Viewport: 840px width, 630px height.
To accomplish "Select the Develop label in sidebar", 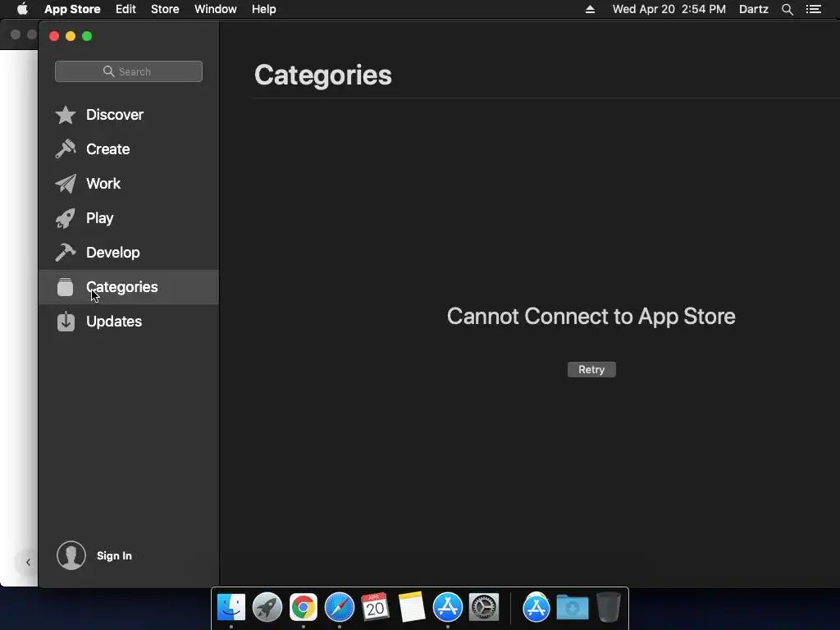I will pos(113,253).
